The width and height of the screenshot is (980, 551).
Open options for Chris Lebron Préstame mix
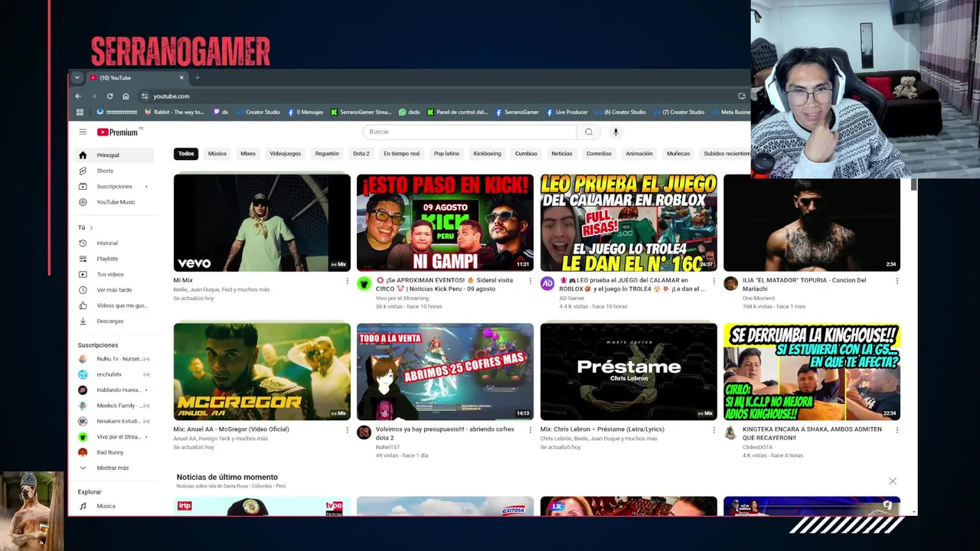714,430
